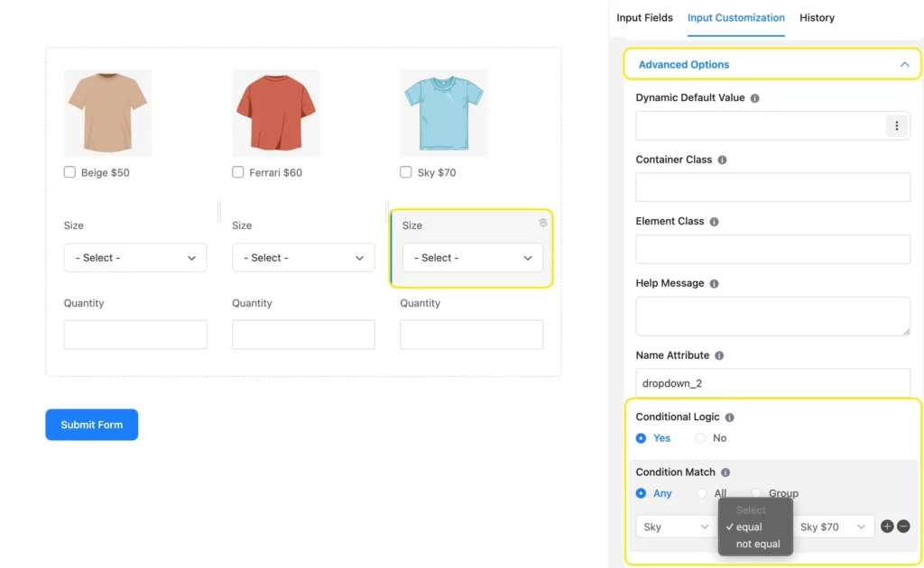Viewport: 924px width, 568px height.
Task: Open the Sky $70 value dropdown
Action: click(833, 527)
